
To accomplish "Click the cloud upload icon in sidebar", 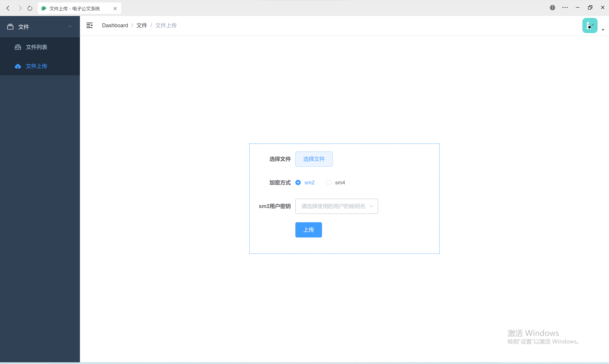I will click(x=18, y=66).
